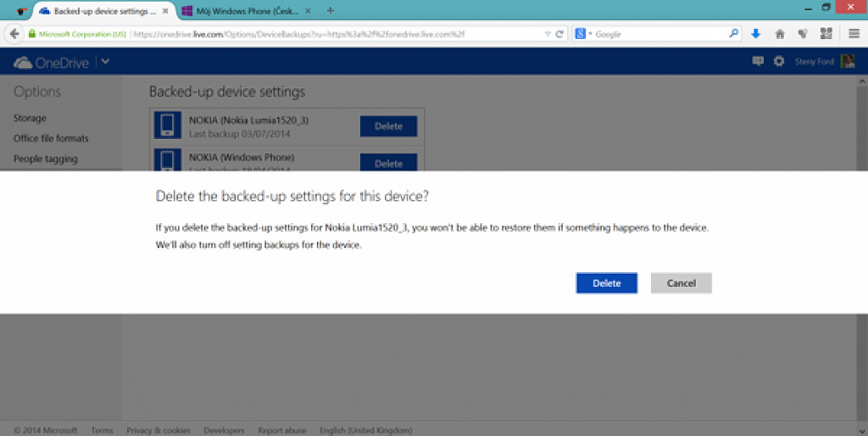The width and height of the screenshot is (868, 436).
Task: Click the add-on icon left of the menu button
Action: pyautogui.click(x=826, y=34)
